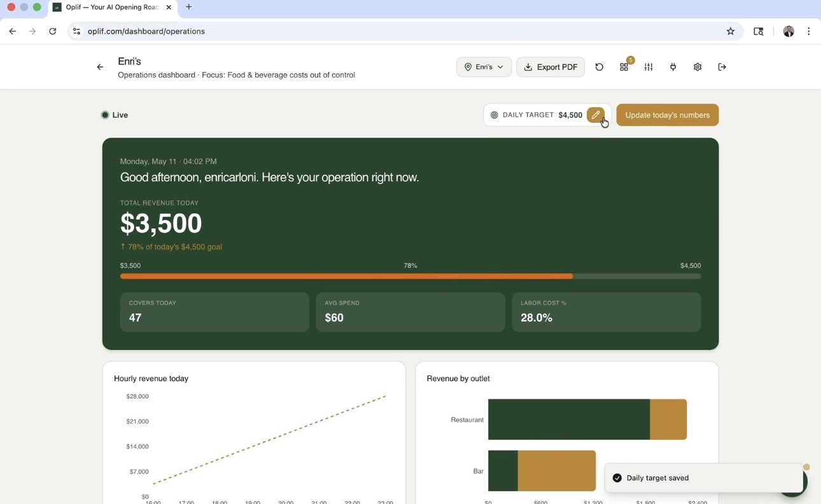Click the browser back button
The height and width of the screenshot is (504, 821).
pos(13,31)
